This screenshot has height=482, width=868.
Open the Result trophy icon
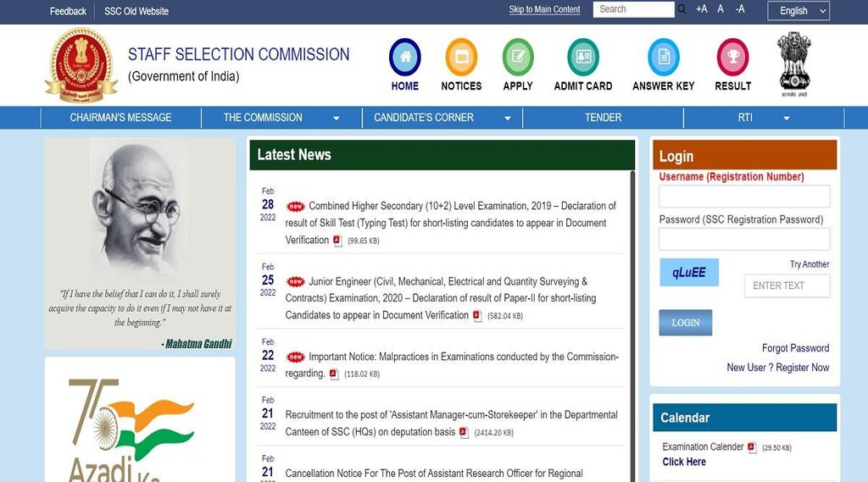(732, 58)
